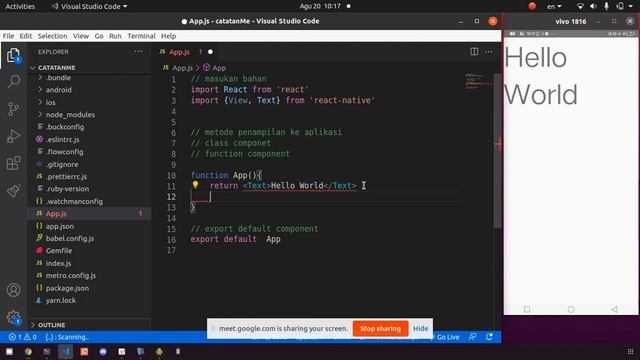640x360 pixels.
Task: Open the en language dropdown
Action: 554,6
